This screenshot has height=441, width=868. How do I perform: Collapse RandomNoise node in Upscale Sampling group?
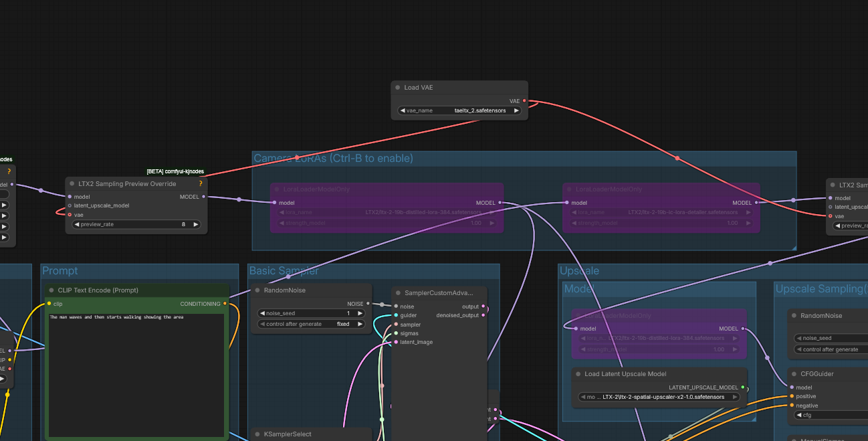pyautogui.click(x=794, y=316)
